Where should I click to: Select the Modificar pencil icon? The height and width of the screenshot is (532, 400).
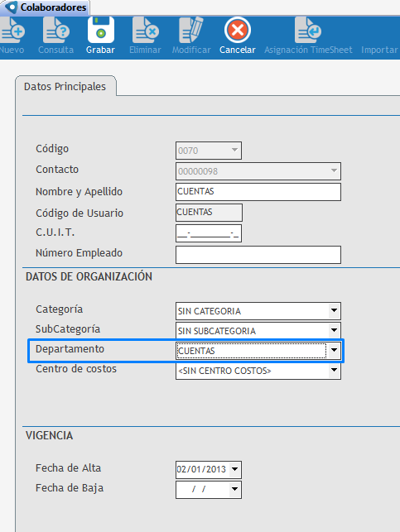(x=191, y=31)
